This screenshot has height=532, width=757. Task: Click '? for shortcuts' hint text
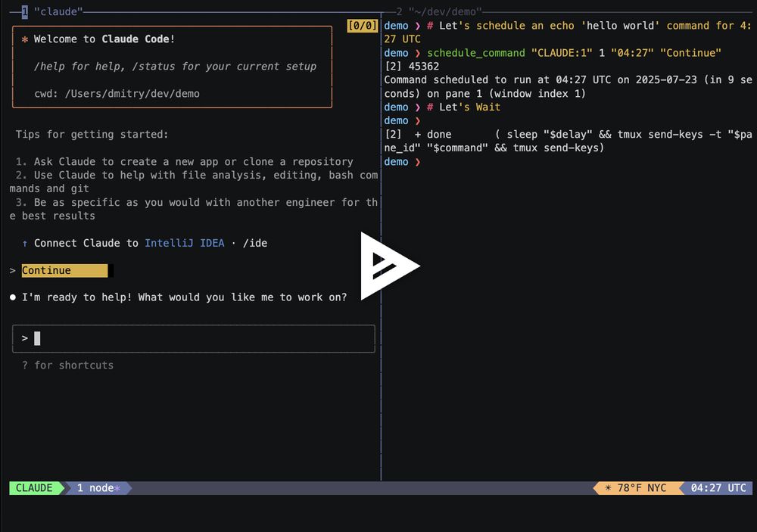(x=67, y=366)
